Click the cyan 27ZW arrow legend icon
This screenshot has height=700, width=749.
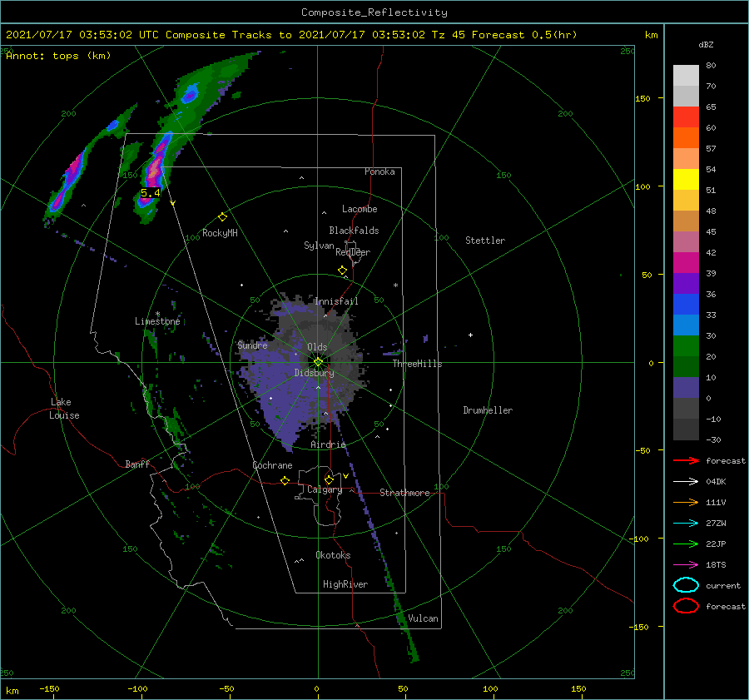(686, 524)
